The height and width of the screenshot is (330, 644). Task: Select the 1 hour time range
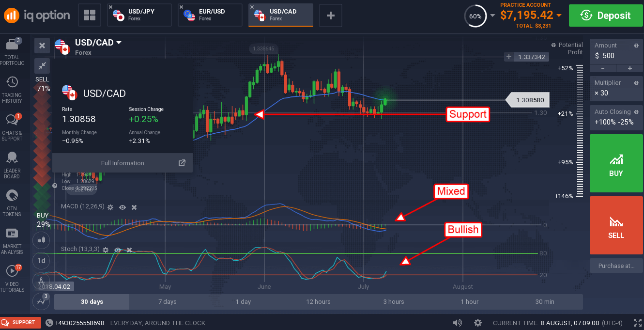point(469,301)
